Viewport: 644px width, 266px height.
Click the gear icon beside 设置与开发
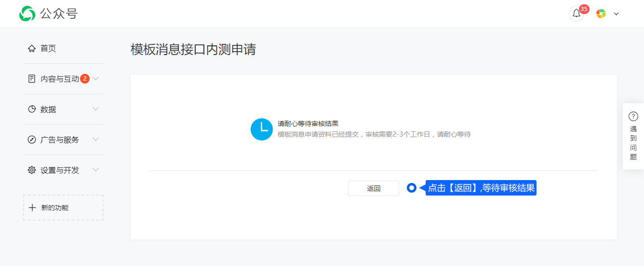coord(32,170)
